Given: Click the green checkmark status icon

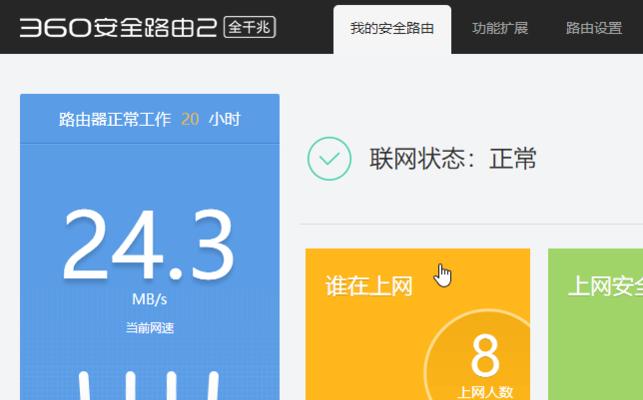Looking at the screenshot, I should point(329,159).
